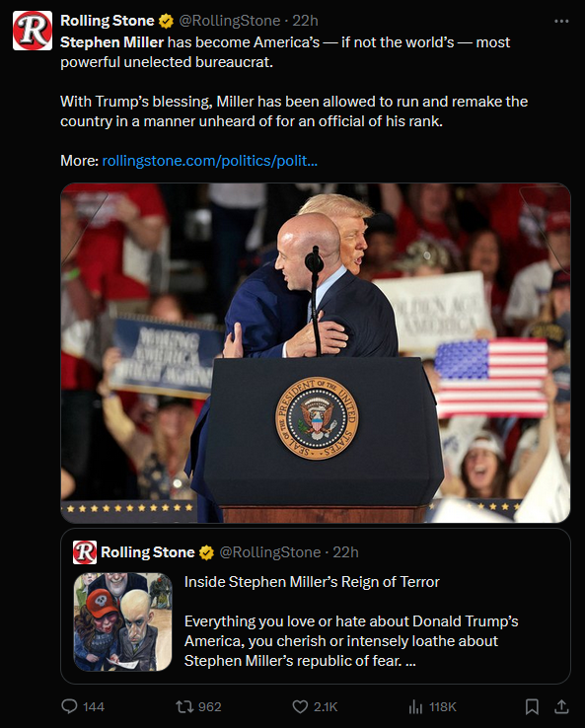Click the bold Rolling Stone account name

tap(108, 21)
